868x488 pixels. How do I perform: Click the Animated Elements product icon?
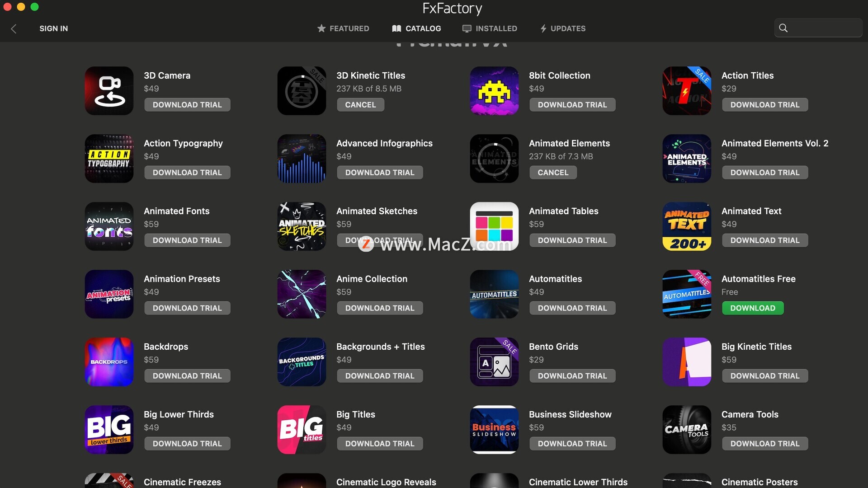coord(494,159)
